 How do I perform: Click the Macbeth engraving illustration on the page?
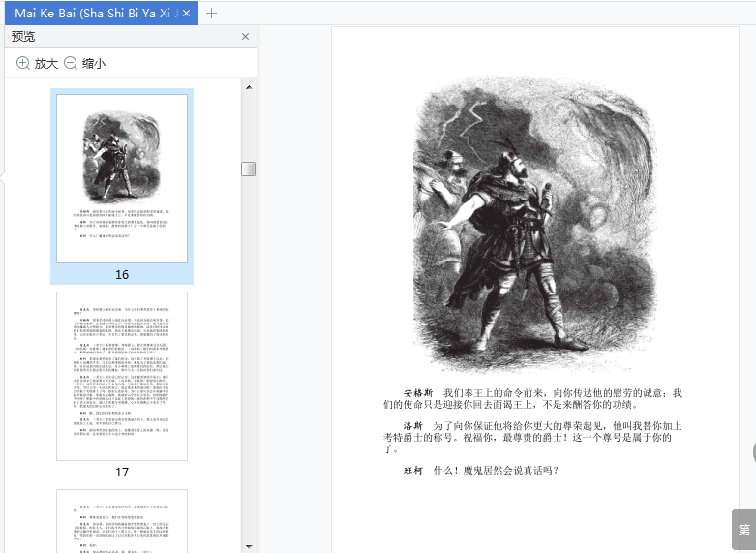pos(534,225)
